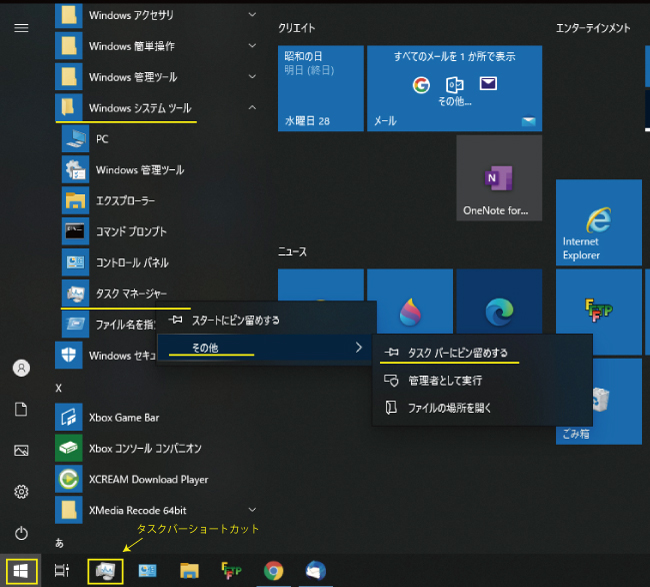Click the Power icon
Image resolution: width=650 pixels, height=587 pixels.
tap(21, 533)
